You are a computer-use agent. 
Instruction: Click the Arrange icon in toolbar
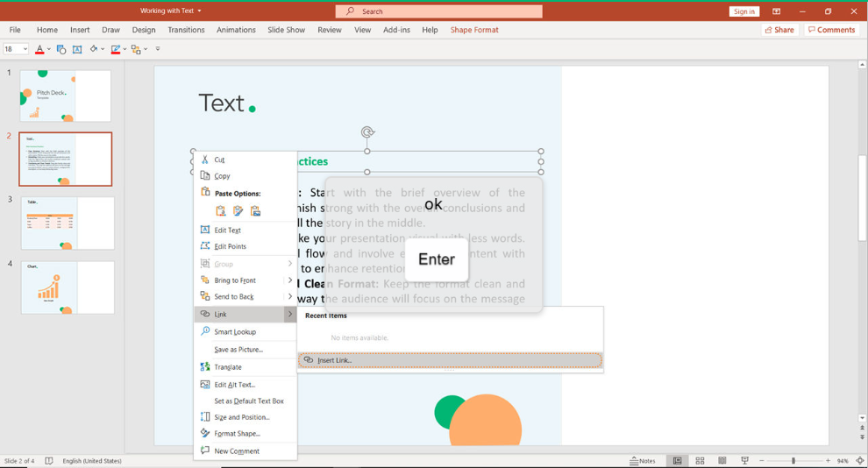pyautogui.click(x=136, y=49)
